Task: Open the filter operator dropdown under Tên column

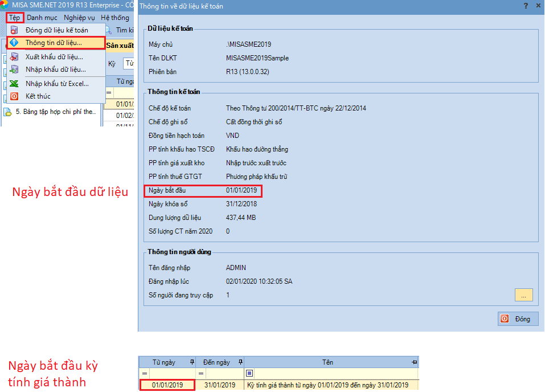Action: tap(249, 374)
